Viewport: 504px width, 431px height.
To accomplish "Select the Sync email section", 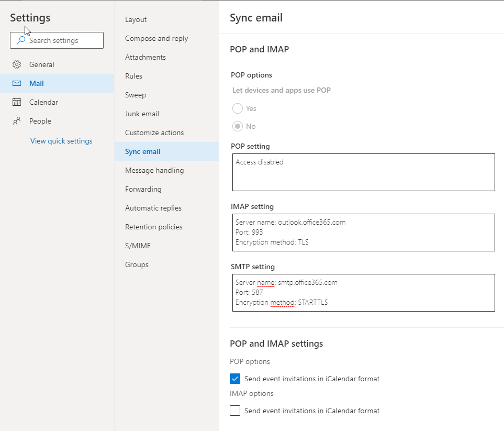I will 166,151.
